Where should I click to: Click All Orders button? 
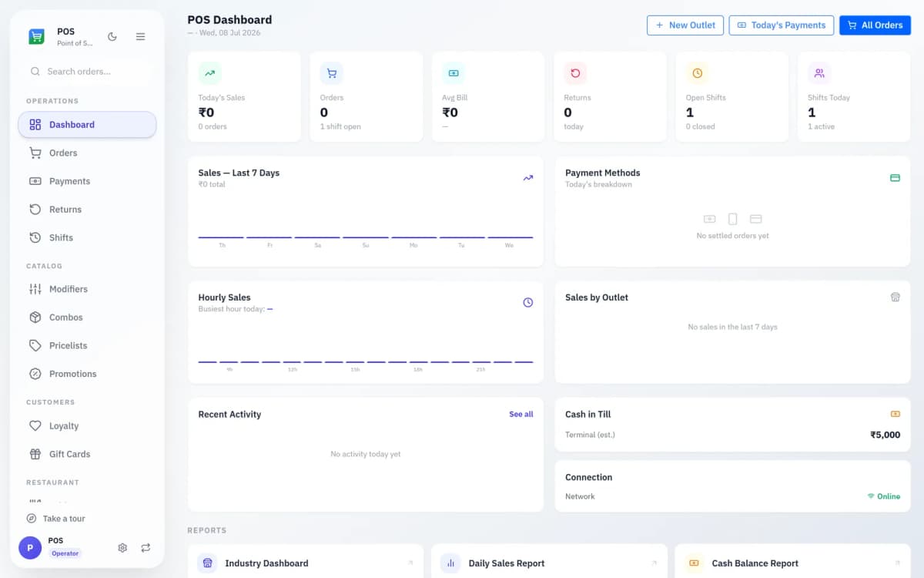click(875, 25)
